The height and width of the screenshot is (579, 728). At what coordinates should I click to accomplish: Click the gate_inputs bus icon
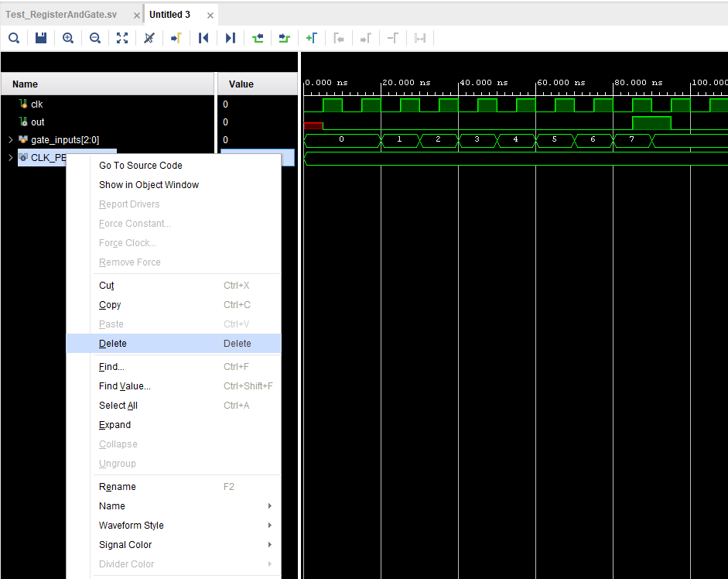click(23, 139)
